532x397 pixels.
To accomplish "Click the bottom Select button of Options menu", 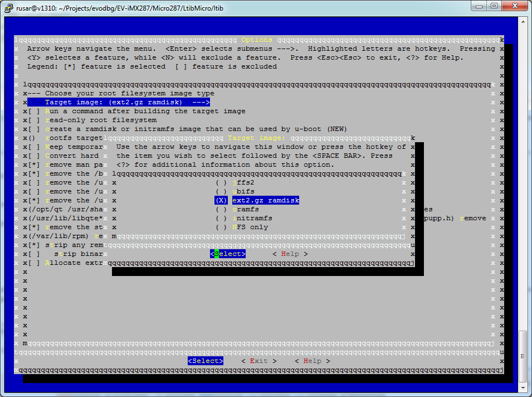I will pyautogui.click(x=206, y=361).
